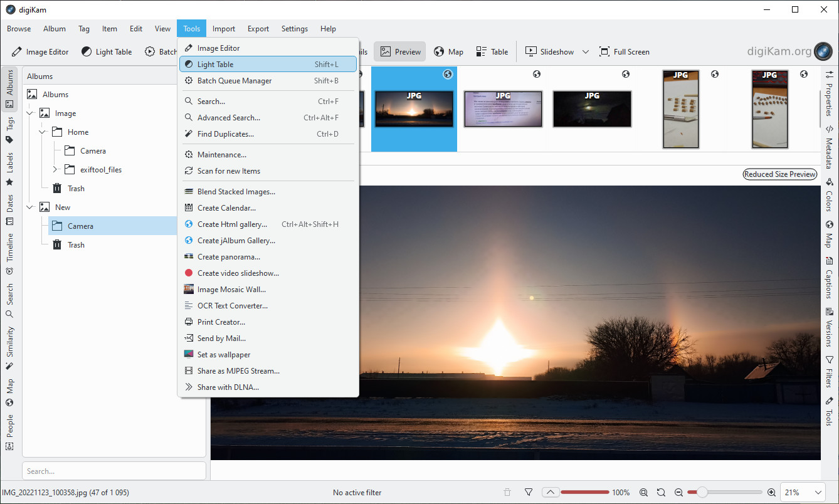This screenshot has height=504, width=839.
Task: Open the Slideshow dropdown arrow
Action: (x=586, y=52)
